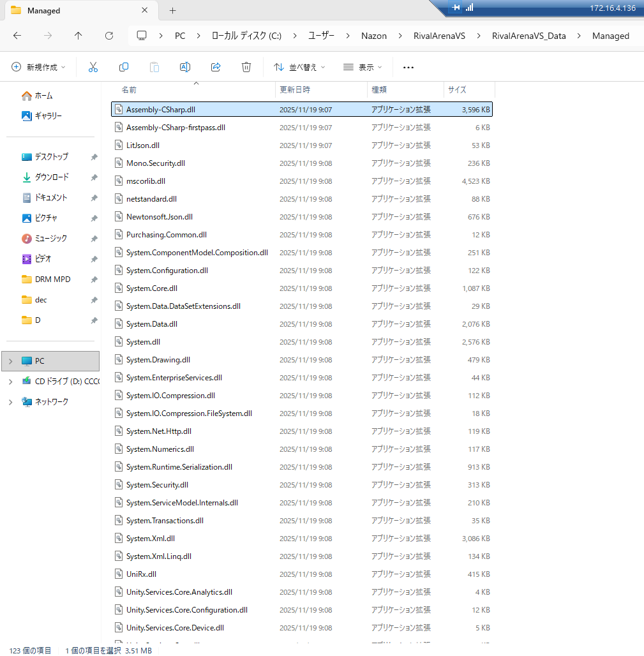Open the 並べ替え sort dropdown
This screenshot has height=656, width=644.
click(299, 67)
